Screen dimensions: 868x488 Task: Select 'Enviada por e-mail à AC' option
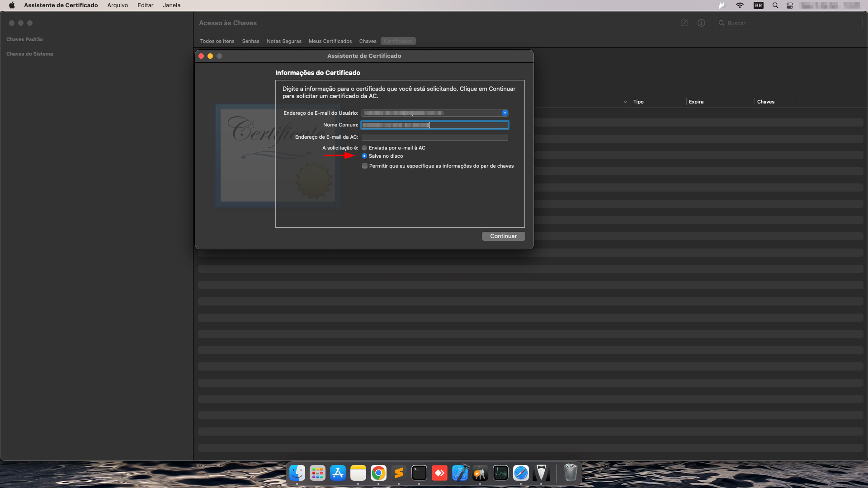[x=364, y=148]
